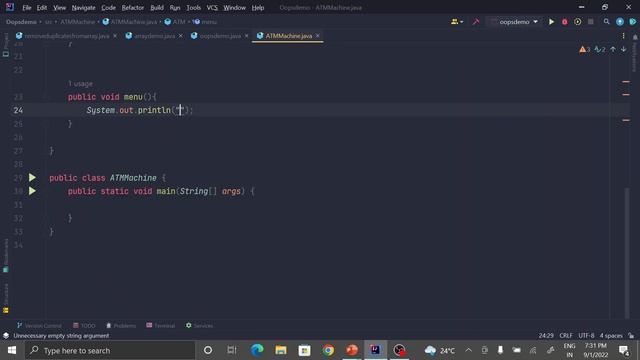Open the Services tool window

click(x=199, y=326)
